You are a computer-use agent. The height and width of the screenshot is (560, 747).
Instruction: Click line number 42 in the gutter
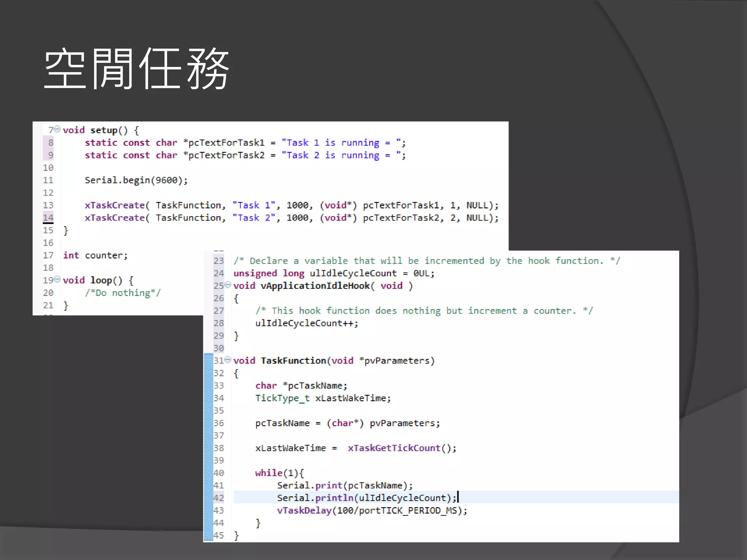pos(218,498)
